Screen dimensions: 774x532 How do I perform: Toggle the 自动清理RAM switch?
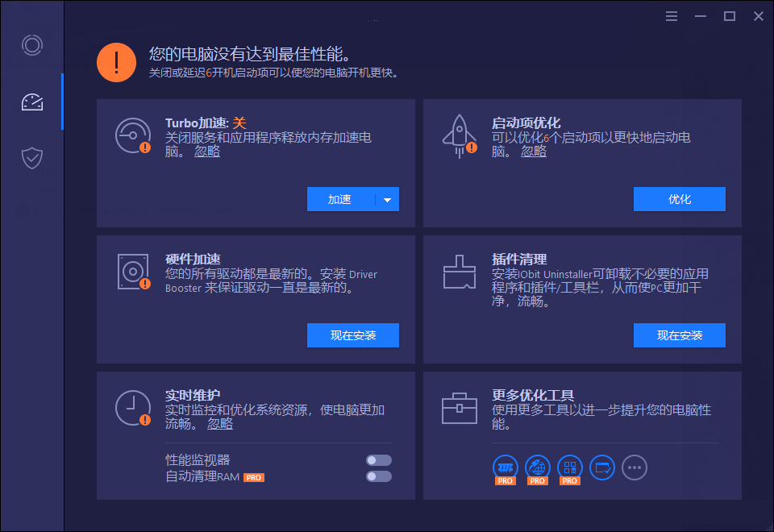click(379, 476)
